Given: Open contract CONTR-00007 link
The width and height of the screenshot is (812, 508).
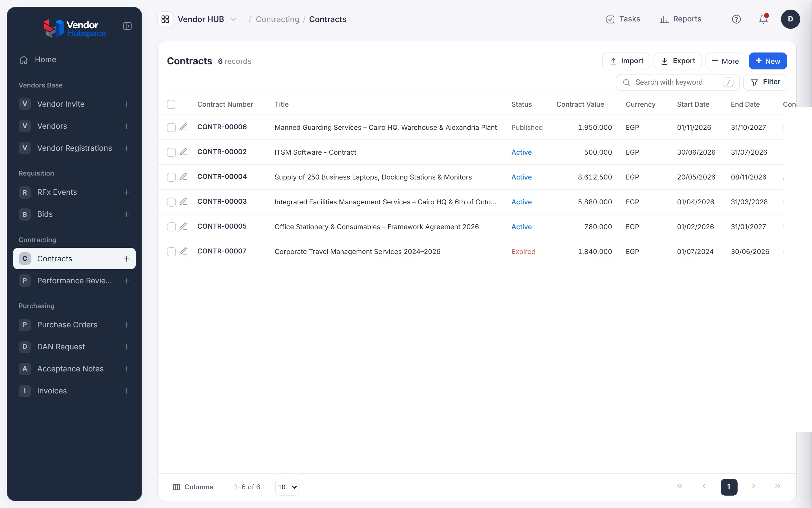Looking at the screenshot, I should [222, 251].
